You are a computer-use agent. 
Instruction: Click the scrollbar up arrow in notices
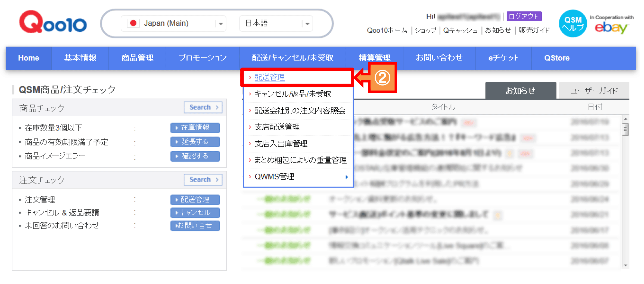click(x=626, y=119)
